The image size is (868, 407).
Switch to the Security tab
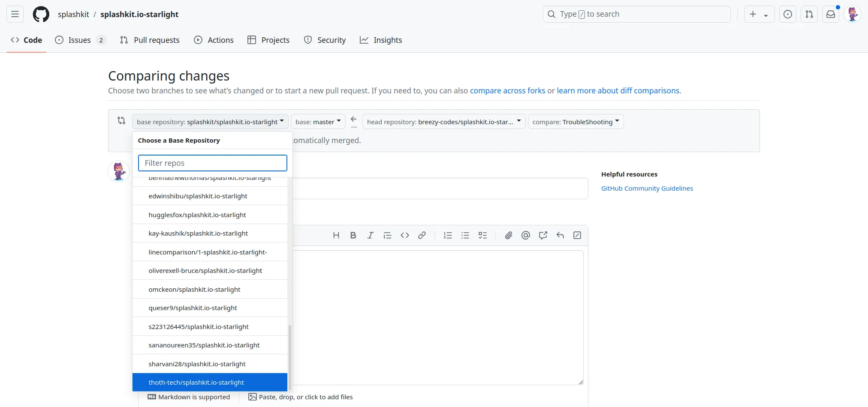(x=325, y=40)
